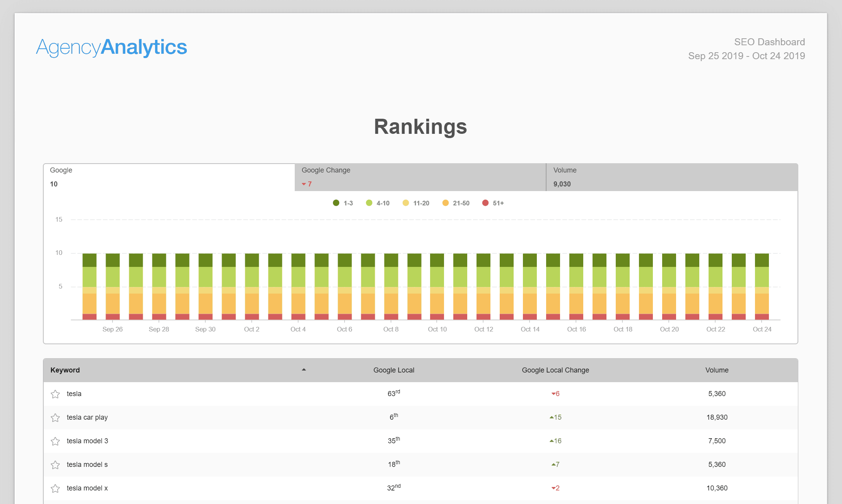This screenshot has height=504, width=842.
Task: Click the "Google Local" column header
Action: [393, 370]
